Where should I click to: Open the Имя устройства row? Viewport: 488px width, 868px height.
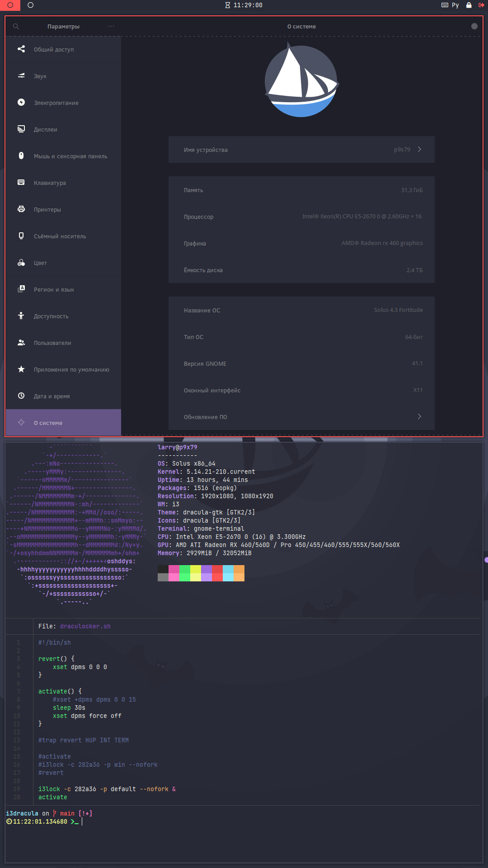coord(301,150)
